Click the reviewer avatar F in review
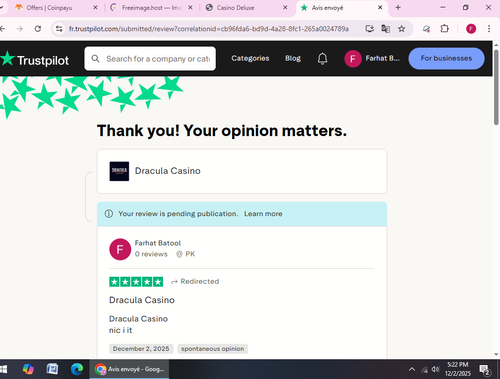500x379 pixels. click(x=120, y=249)
